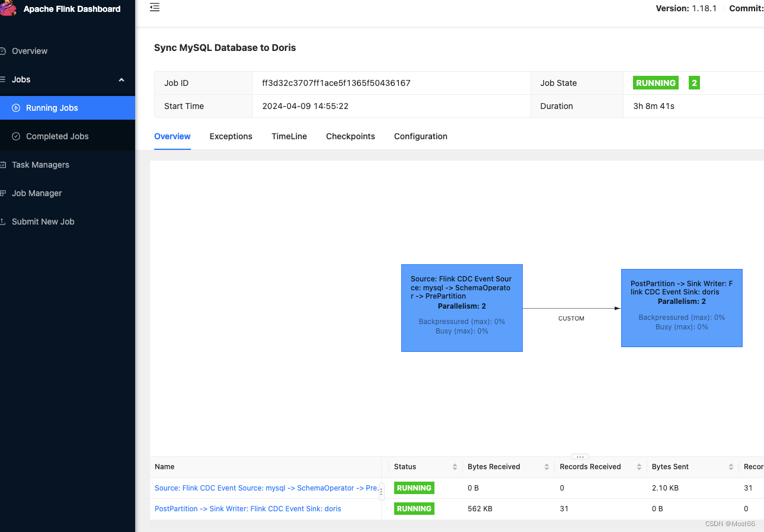Click the Version: 1.18.1 label
The width and height of the screenshot is (764, 532).
(686, 8)
